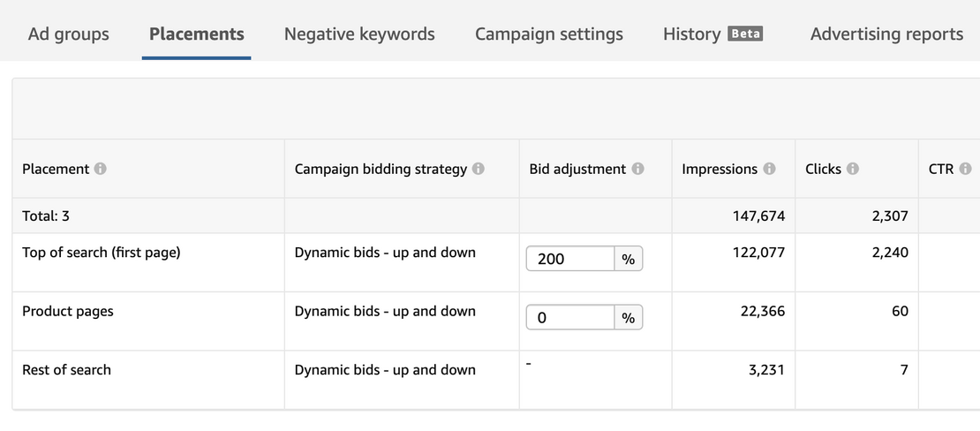Click the info icon next to Clicks
This screenshot has height=431, width=980.
853,169
